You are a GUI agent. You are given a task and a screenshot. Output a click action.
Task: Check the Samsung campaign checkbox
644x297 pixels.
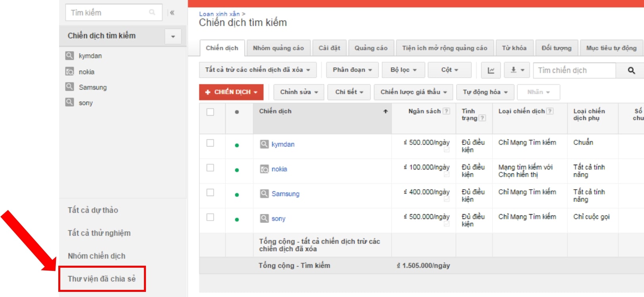click(210, 192)
